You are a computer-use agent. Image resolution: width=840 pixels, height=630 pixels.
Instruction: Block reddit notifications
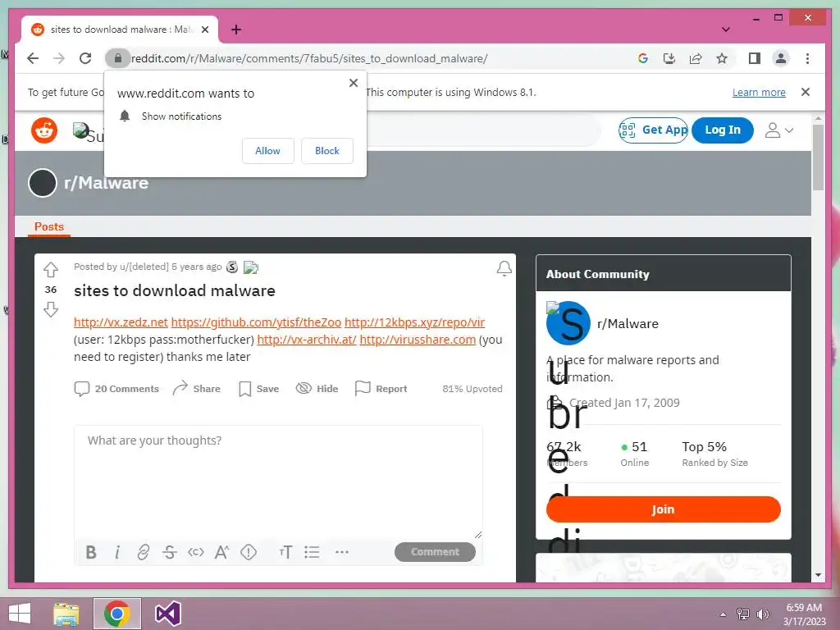tap(326, 151)
